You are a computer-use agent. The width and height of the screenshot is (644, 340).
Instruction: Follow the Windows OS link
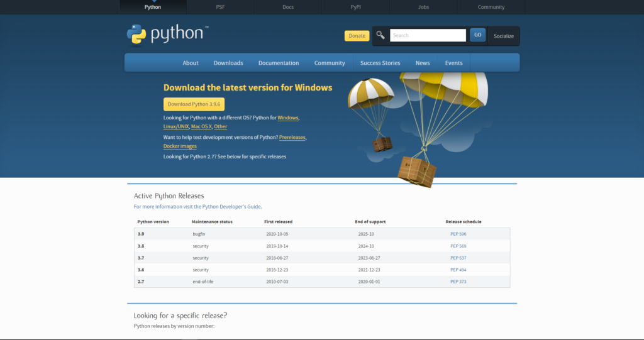(288, 118)
